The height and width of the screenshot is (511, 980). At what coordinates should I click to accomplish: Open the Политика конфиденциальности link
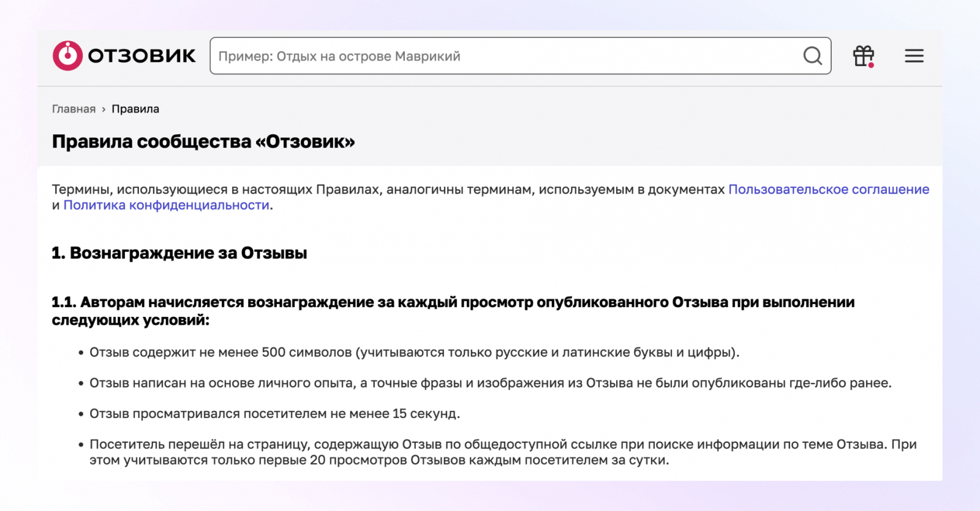(x=167, y=205)
